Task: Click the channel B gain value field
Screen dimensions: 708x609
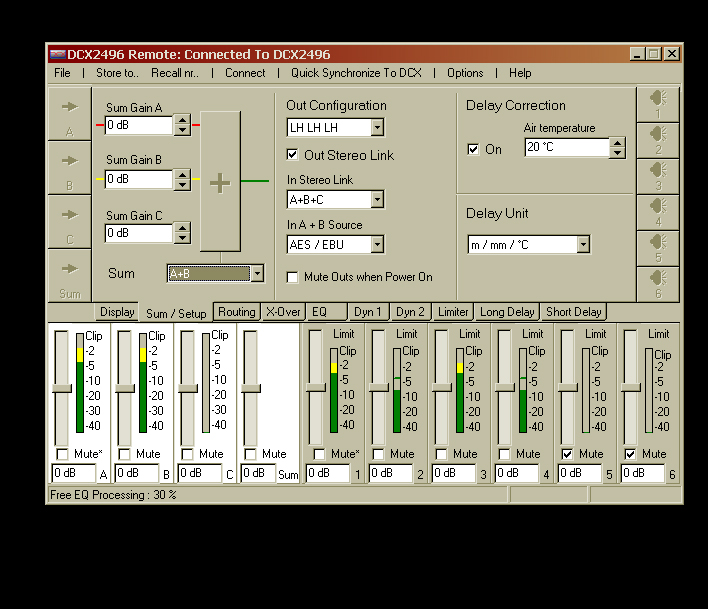Action: pyautogui.click(x=137, y=473)
